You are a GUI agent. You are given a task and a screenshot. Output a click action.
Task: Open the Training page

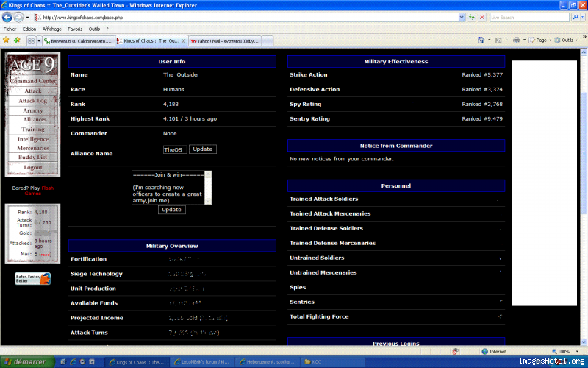(x=33, y=130)
